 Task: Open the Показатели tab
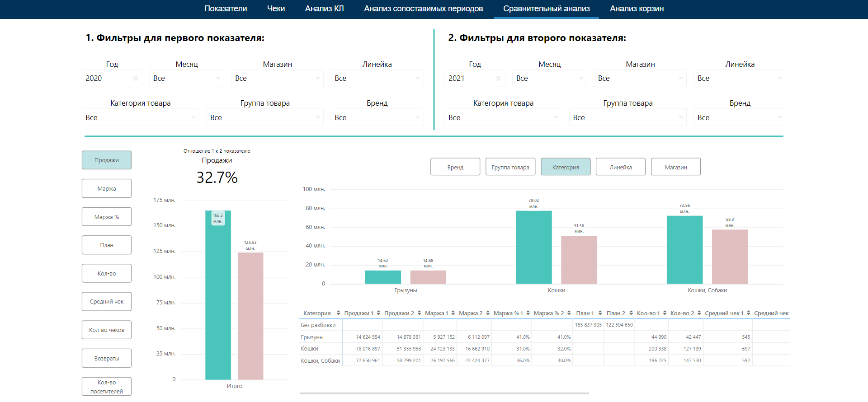point(226,9)
